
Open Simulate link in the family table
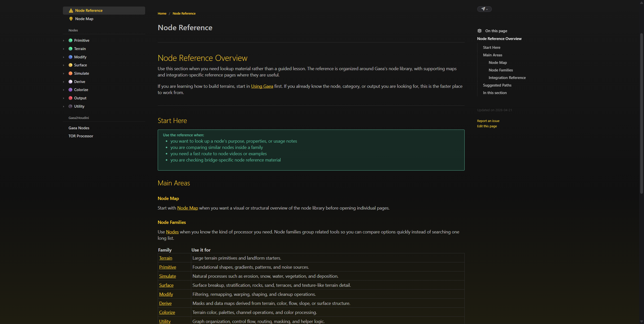[168, 276]
